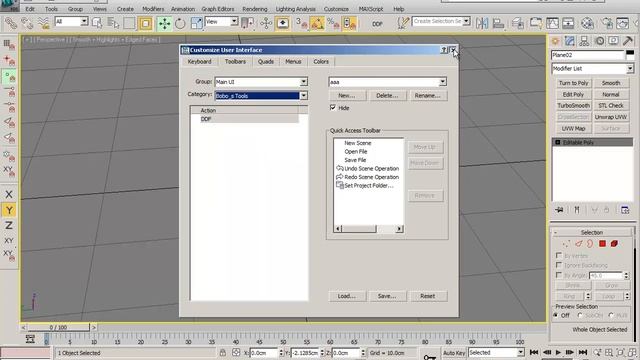
Task: Select Off preview selection radio
Action: point(556,316)
